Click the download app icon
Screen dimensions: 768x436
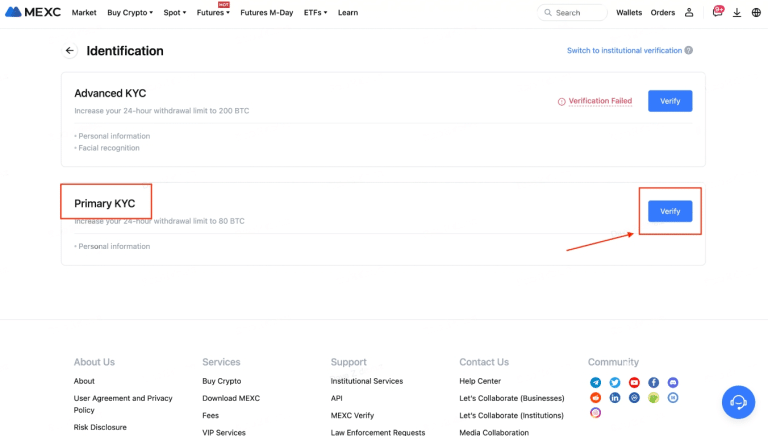coord(737,13)
